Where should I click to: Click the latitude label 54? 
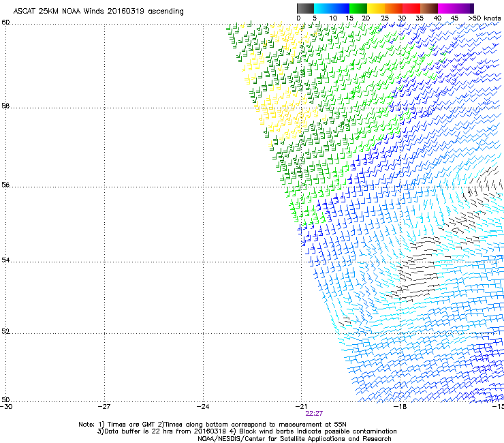5,260
